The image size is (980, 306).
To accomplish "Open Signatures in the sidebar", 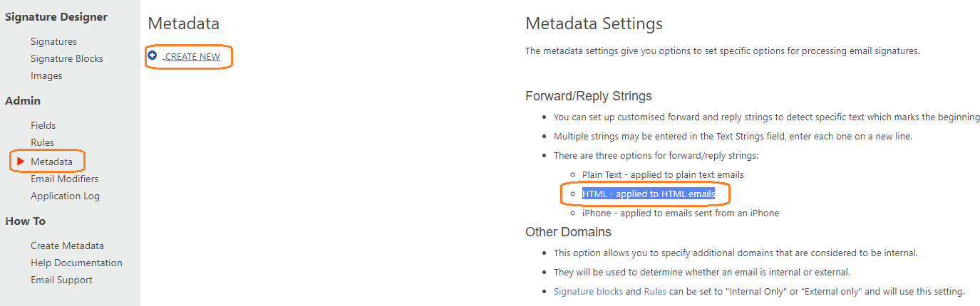I will tap(53, 41).
